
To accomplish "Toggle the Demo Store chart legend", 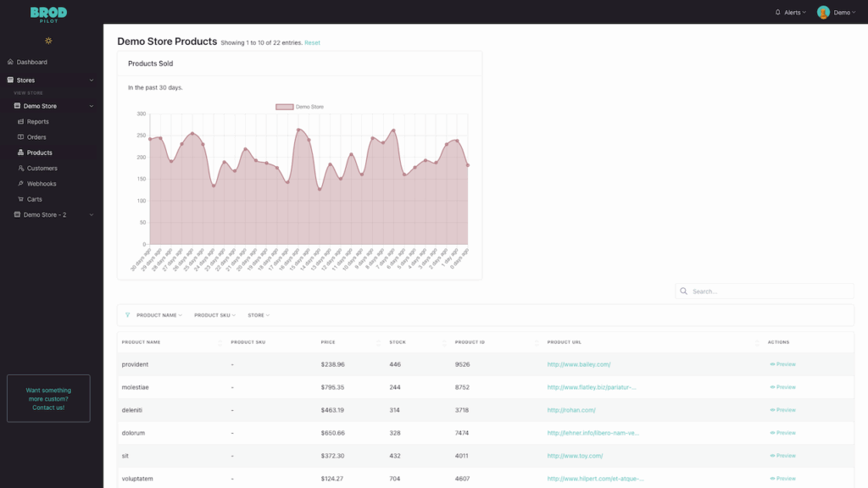I will (300, 107).
